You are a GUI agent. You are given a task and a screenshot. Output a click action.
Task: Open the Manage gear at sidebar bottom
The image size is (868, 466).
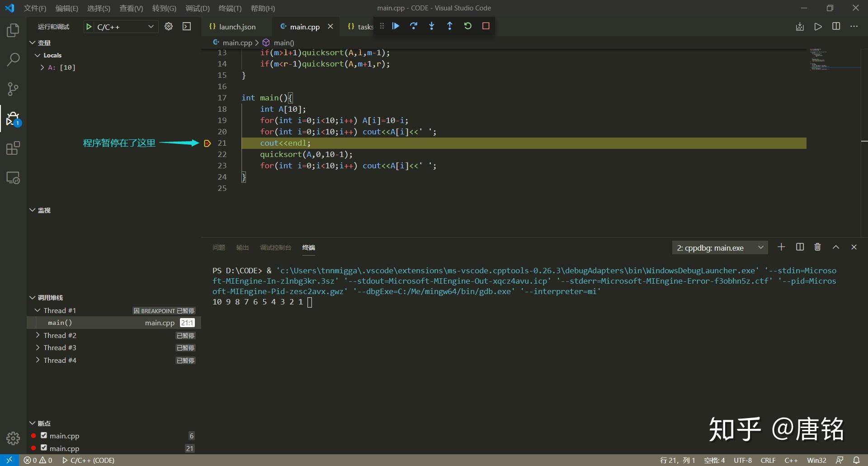point(13,438)
